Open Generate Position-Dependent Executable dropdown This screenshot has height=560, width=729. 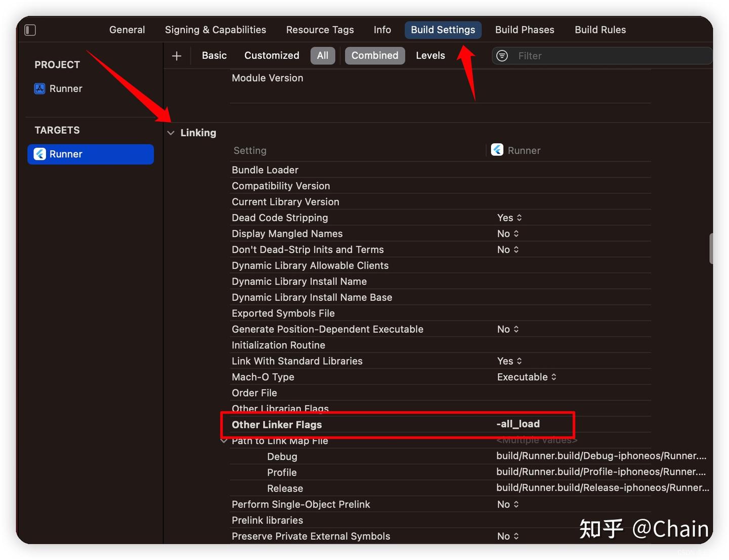tap(508, 329)
